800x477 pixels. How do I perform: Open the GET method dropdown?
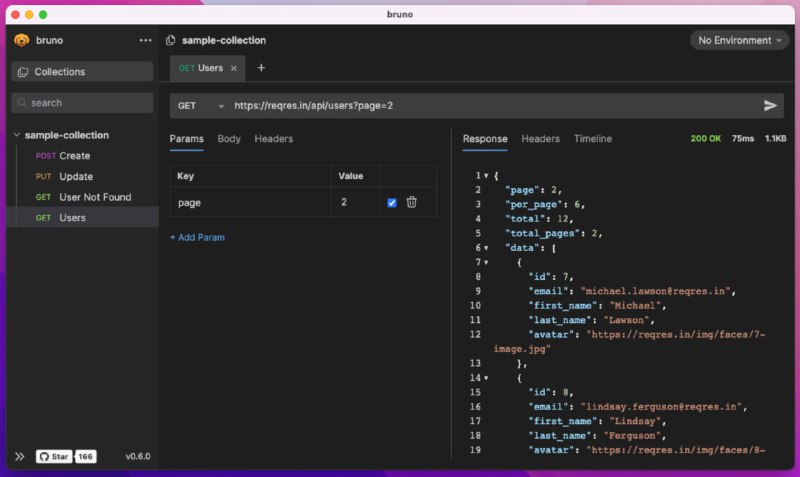(201, 106)
